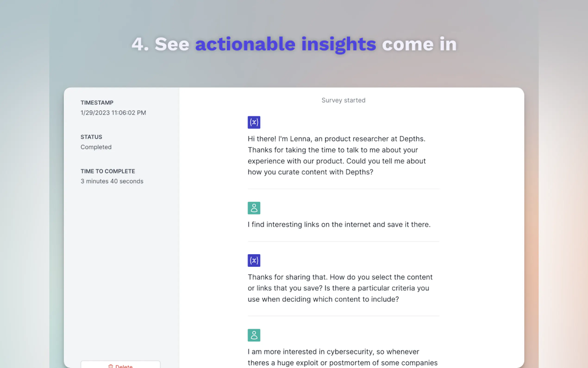Click the user avatar above the 'interesting links' reply

pos(254,208)
